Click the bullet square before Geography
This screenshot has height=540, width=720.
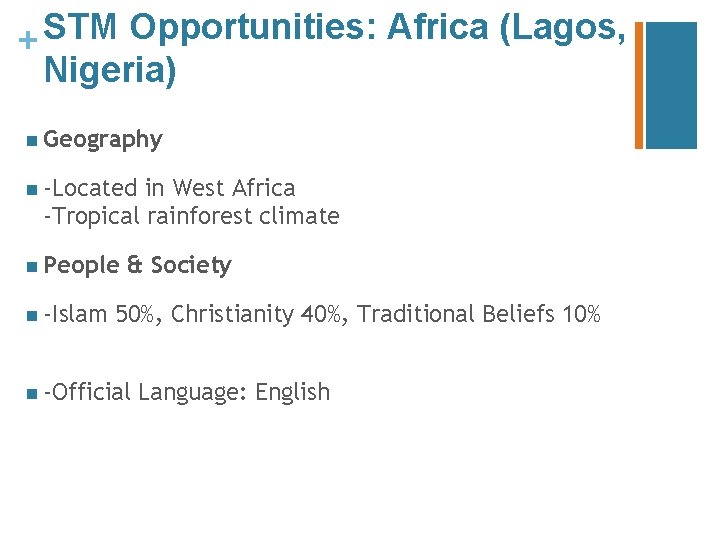[33, 140]
